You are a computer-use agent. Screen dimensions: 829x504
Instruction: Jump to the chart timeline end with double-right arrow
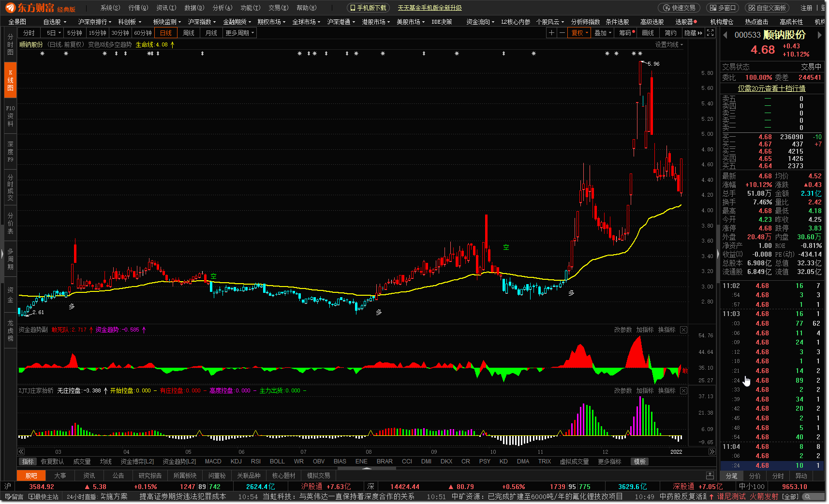pos(712,452)
